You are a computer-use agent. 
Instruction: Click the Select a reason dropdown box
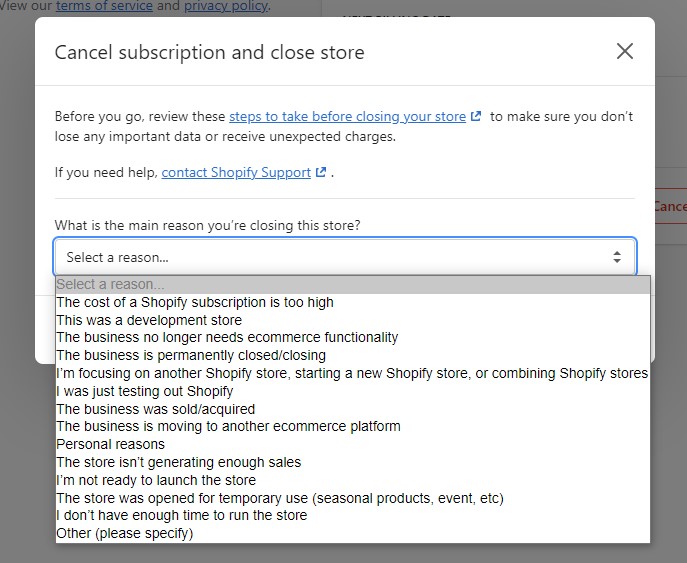(345, 257)
